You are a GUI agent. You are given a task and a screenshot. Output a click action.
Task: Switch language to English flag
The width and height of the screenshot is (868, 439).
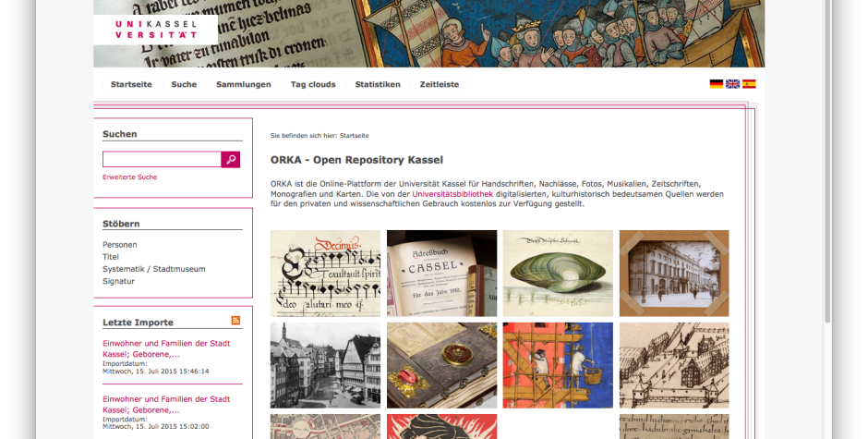[x=732, y=84]
